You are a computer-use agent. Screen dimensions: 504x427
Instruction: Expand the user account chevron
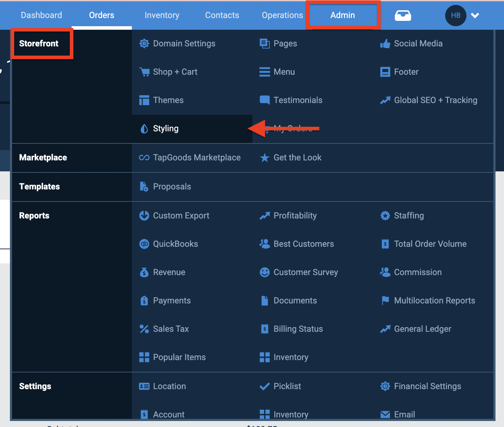(475, 16)
